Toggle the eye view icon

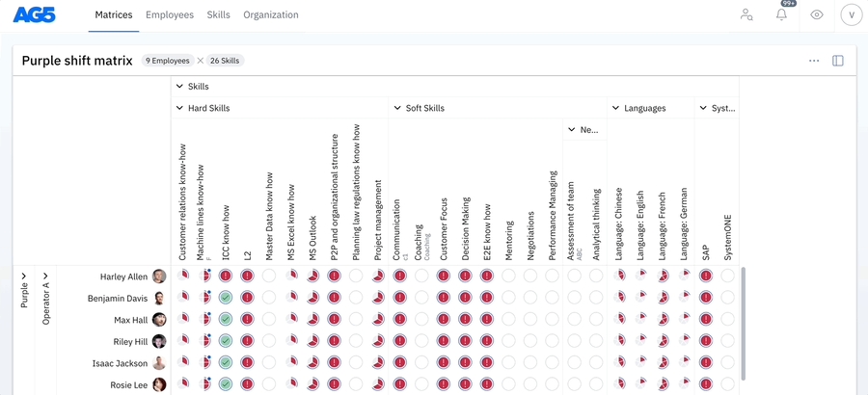817,15
